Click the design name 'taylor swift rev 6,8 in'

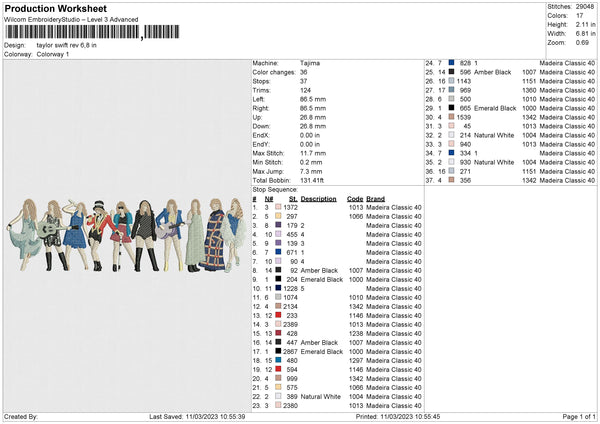point(67,45)
